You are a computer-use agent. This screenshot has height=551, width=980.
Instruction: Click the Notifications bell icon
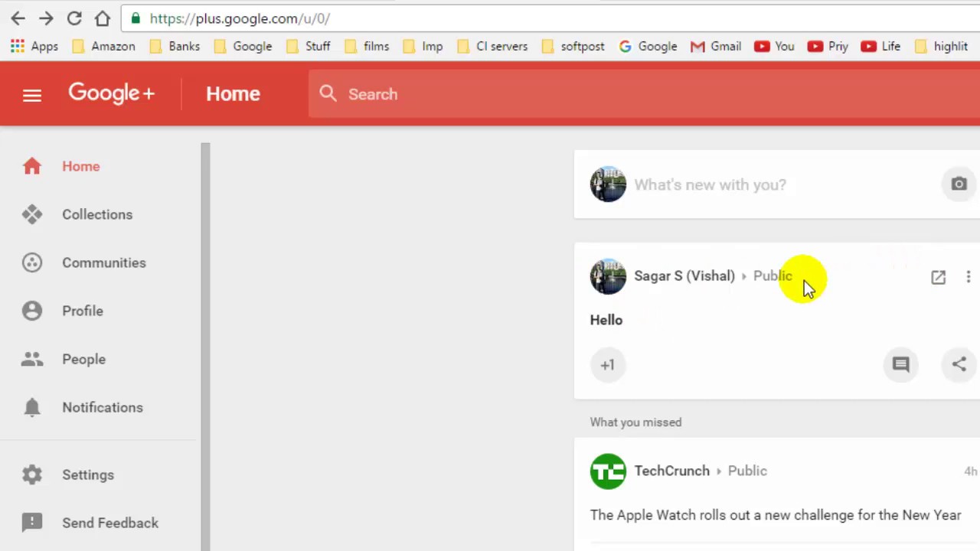[32, 407]
